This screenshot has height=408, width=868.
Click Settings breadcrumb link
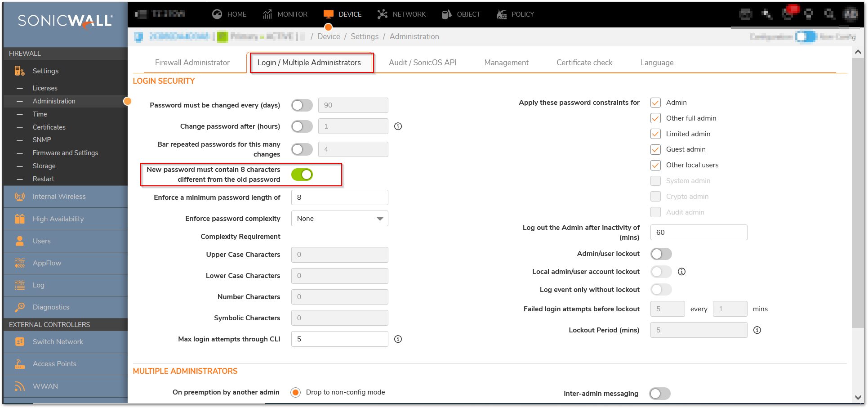(365, 36)
